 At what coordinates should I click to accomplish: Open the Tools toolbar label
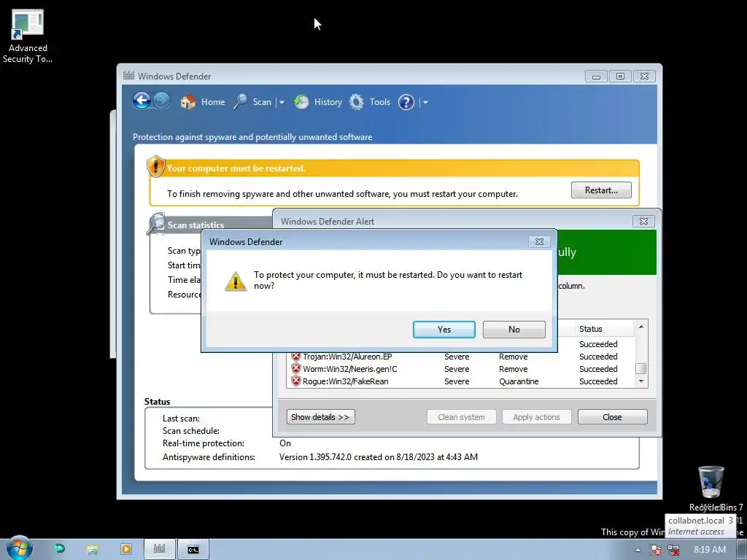point(379,102)
